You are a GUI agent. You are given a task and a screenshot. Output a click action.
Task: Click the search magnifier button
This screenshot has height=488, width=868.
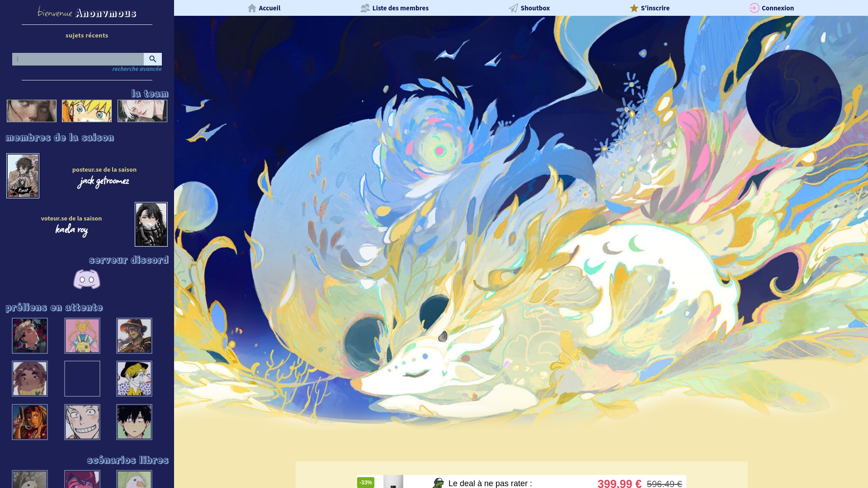(x=153, y=59)
